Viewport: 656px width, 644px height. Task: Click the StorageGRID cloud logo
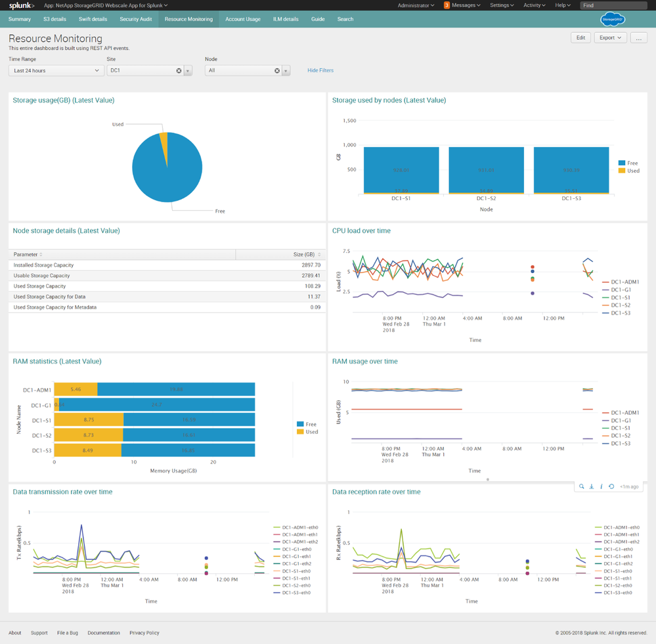[613, 20]
